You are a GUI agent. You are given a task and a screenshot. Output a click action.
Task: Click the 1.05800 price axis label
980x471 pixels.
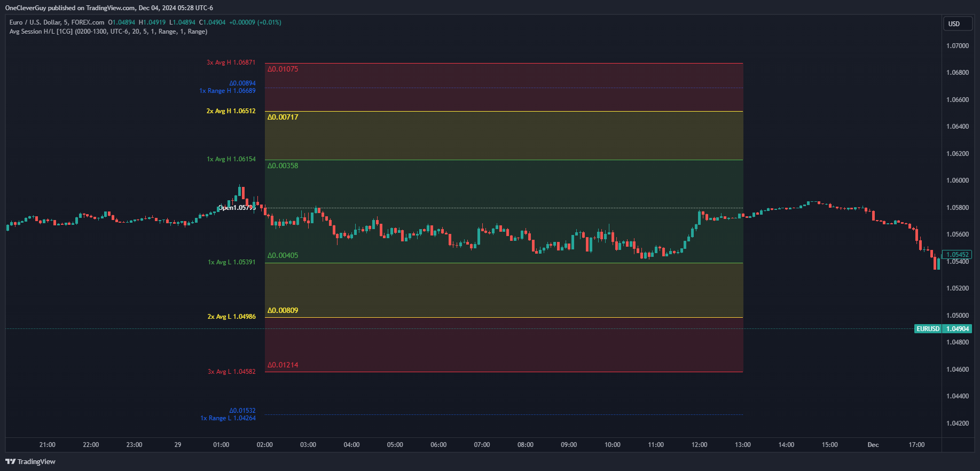(x=958, y=208)
